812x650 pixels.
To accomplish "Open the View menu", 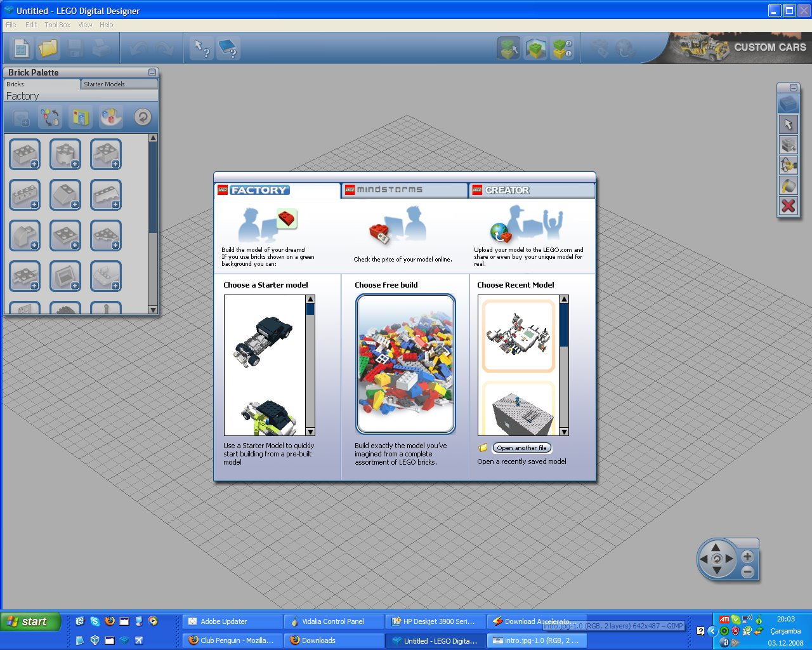I will (85, 25).
